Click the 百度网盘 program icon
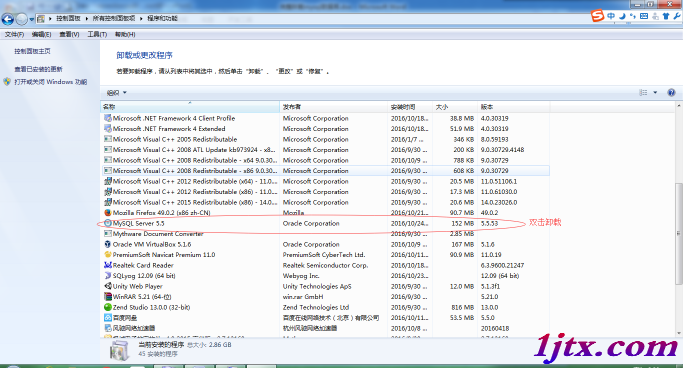This screenshot has width=683, height=368. click(108, 317)
